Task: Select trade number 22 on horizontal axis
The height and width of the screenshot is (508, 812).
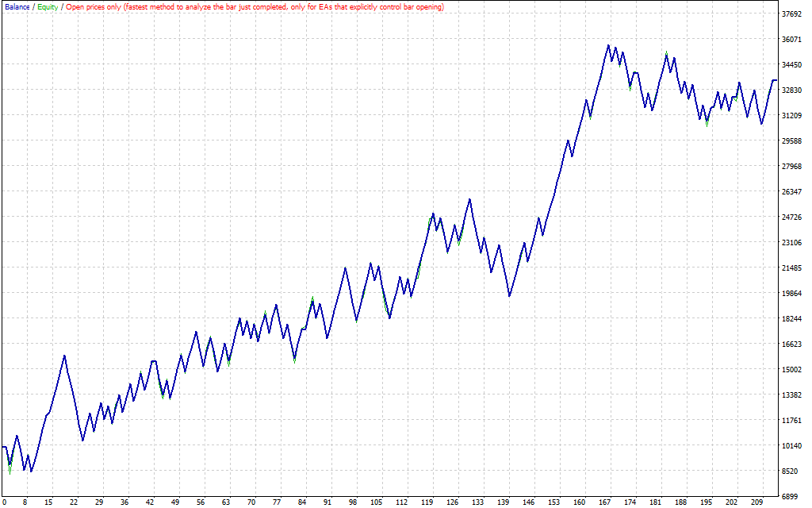Action: pos(74,502)
